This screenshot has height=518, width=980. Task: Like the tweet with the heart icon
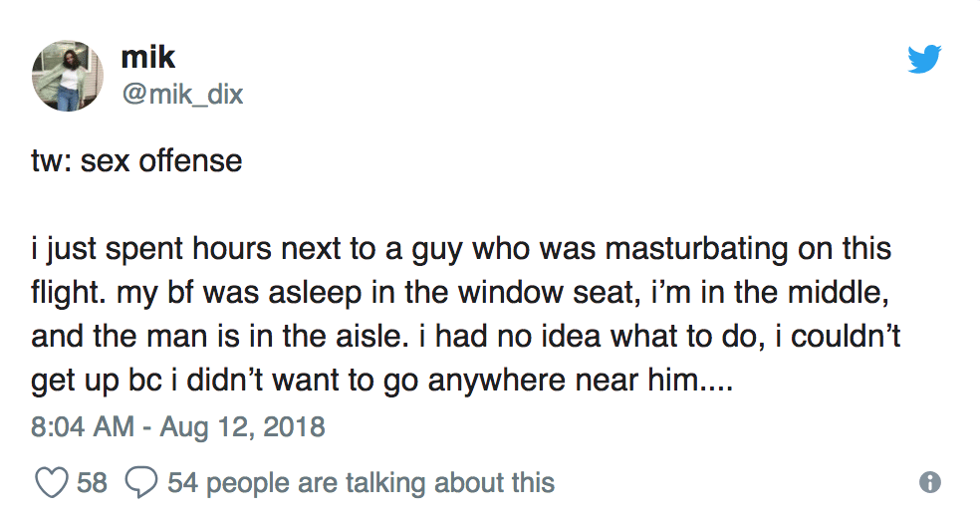point(51,482)
